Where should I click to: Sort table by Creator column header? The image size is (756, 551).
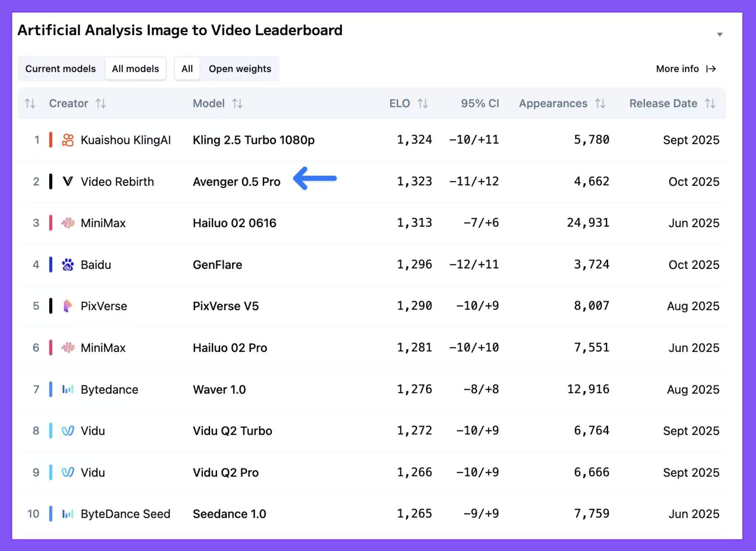pyautogui.click(x=69, y=103)
